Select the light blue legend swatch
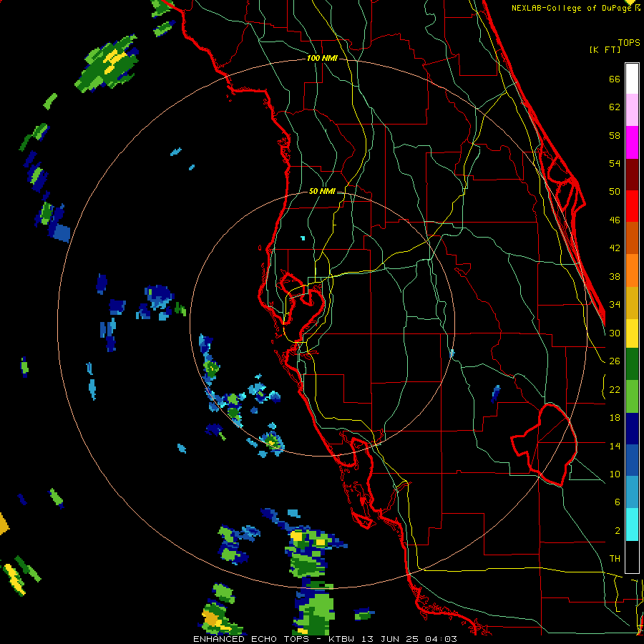Viewport: 644px width, 644px height. pyautogui.click(x=632, y=492)
